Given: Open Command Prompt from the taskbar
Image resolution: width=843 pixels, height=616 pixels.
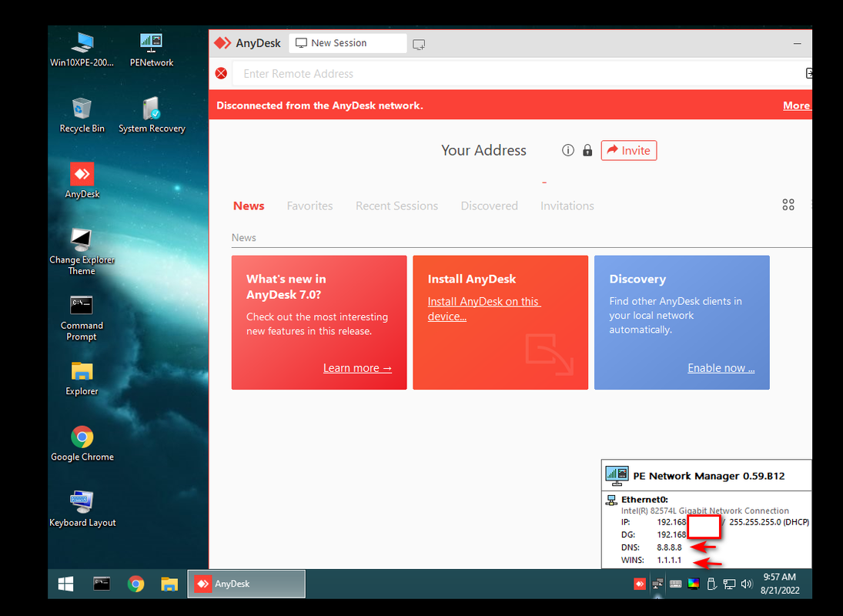Looking at the screenshot, I should click(x=102, y=584).
